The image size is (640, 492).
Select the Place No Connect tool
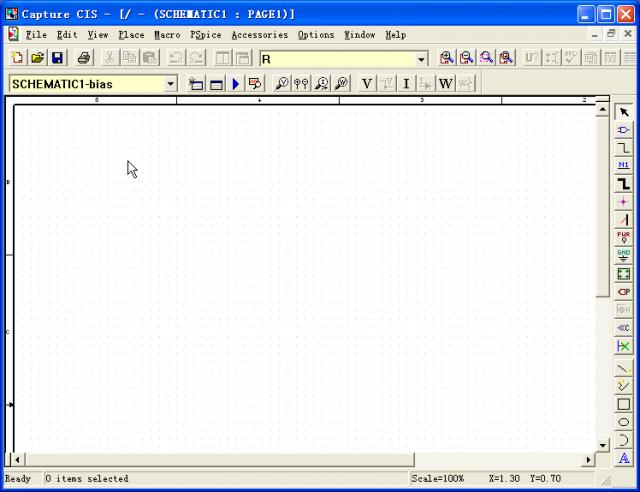pyautogui.click(x=624, y=346)
